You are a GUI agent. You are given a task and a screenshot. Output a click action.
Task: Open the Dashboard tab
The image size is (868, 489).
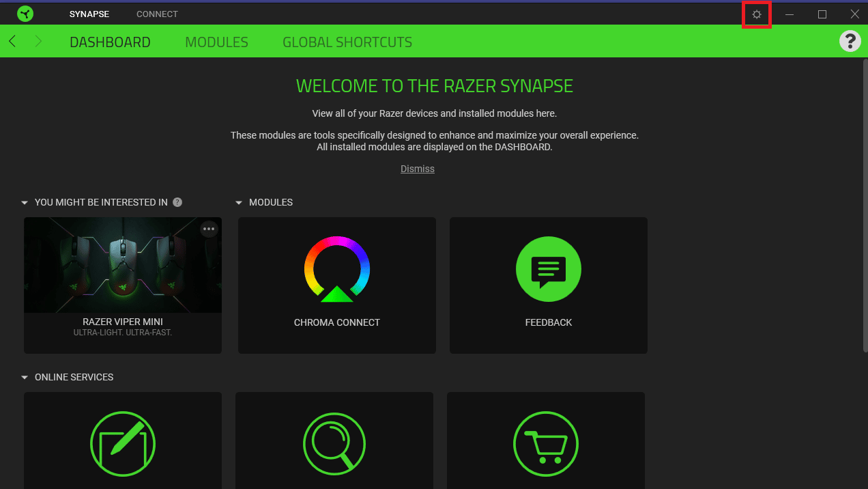pyautogui.click(x=110, y=42)
